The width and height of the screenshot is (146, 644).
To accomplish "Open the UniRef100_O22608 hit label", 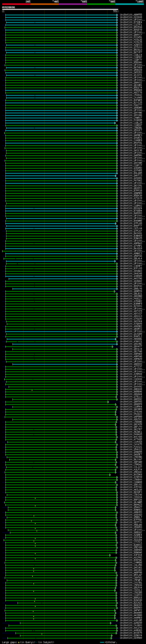I will tap(131, 18).
